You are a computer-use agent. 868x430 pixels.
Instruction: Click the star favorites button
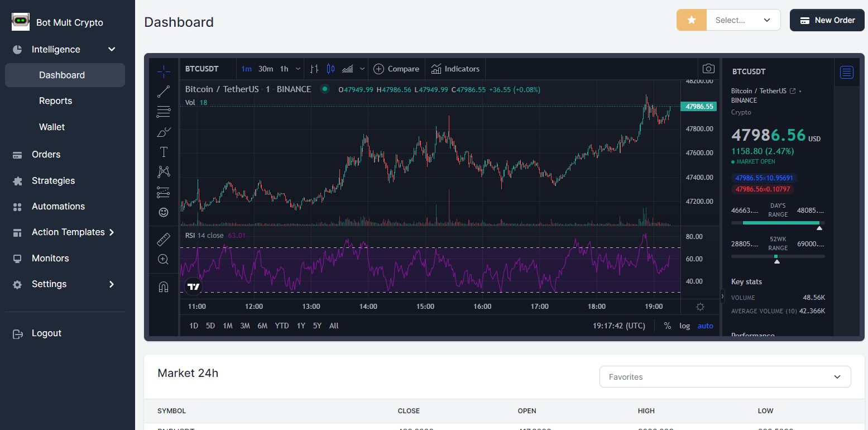coord(692,20)
